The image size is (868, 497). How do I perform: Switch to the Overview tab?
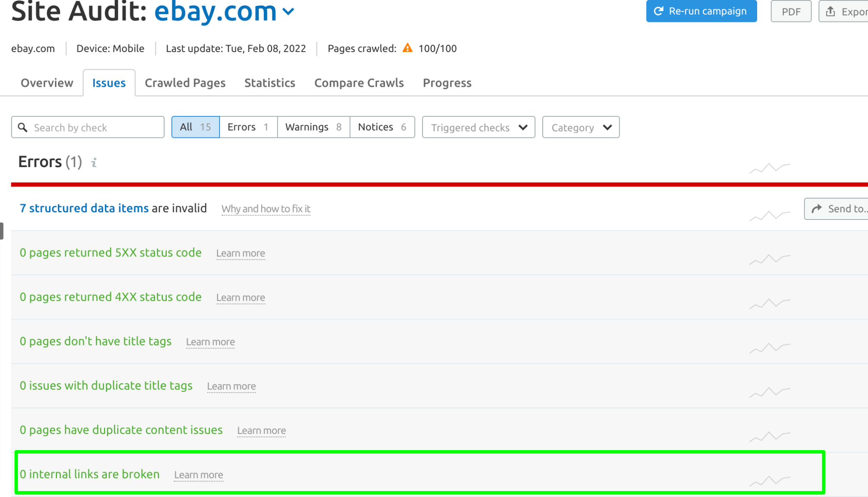pyautogui.click(x=46, y=82)
